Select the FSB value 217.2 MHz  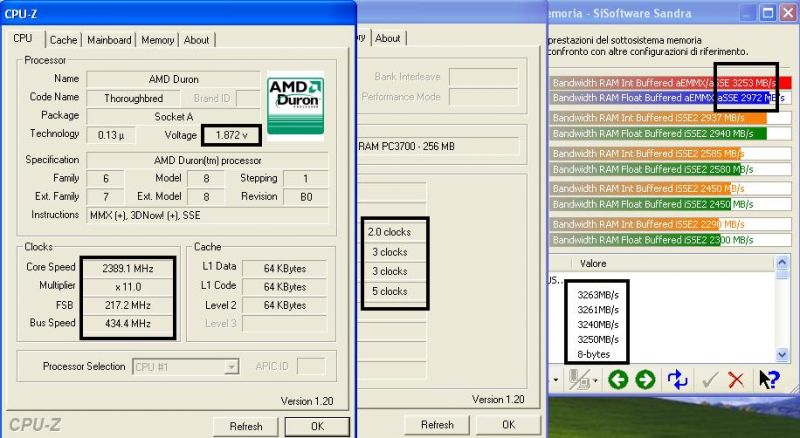[x=128, y=305]
